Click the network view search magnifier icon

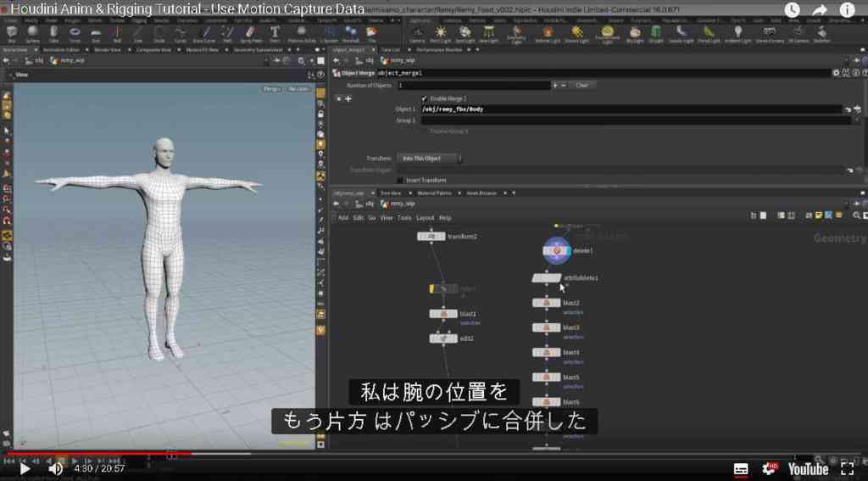[856, 215]
